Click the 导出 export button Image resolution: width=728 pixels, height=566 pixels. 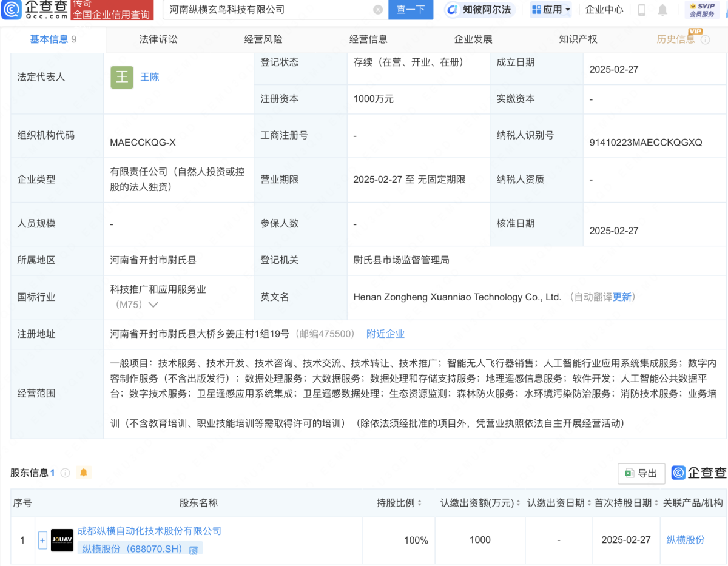pyautogui.click(x=641, y=473)
